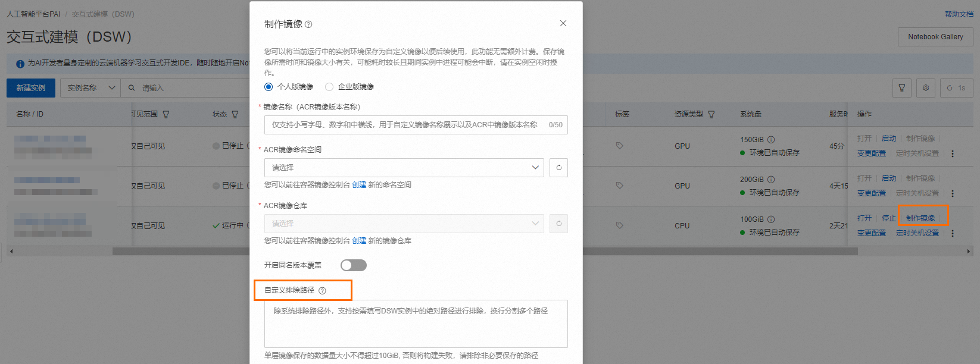Open the column settings gear icon

(x=926, y=88)
